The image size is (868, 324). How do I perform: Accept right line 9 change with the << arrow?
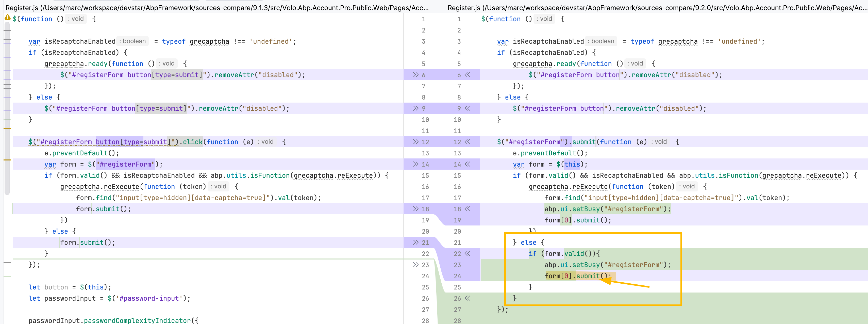pyautogui.click(x=467, y=108)
